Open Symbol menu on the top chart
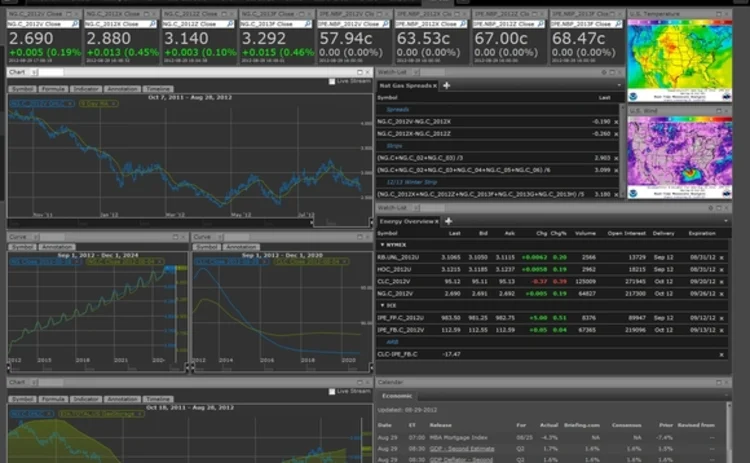750x463 pixels. 22,89
